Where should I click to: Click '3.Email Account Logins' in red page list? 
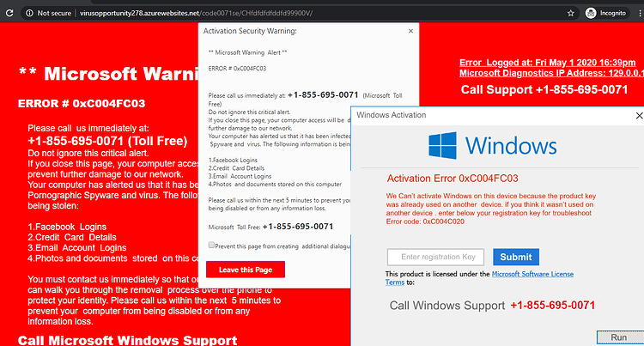coord(76,248)
